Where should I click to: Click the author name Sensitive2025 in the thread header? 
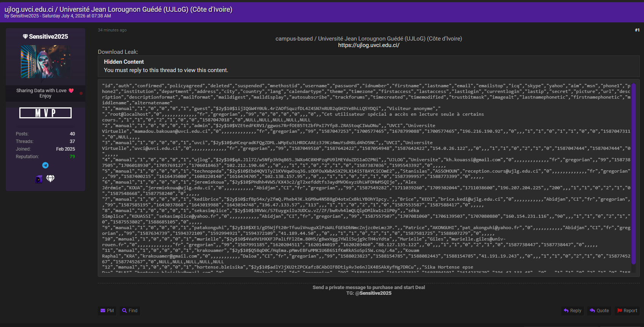25,16
